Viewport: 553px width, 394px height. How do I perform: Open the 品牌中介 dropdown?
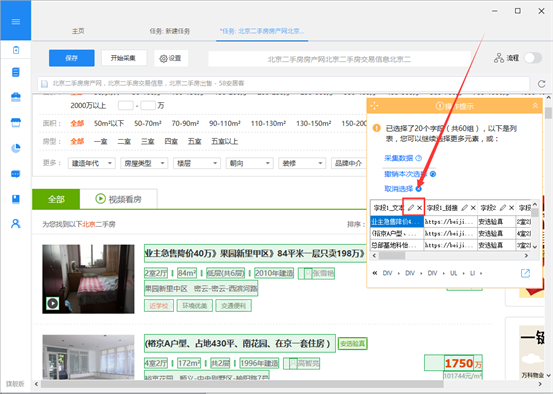[x=348, y=163]
